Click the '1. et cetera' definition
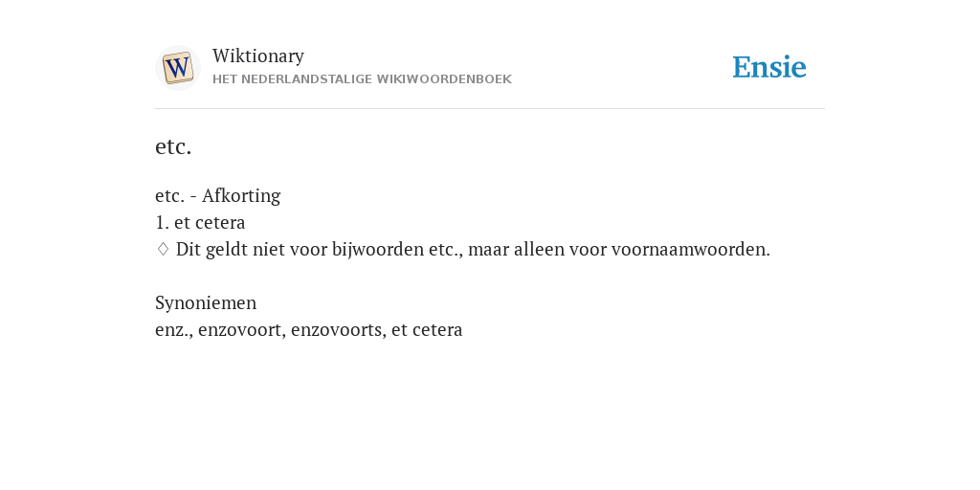 200,222
